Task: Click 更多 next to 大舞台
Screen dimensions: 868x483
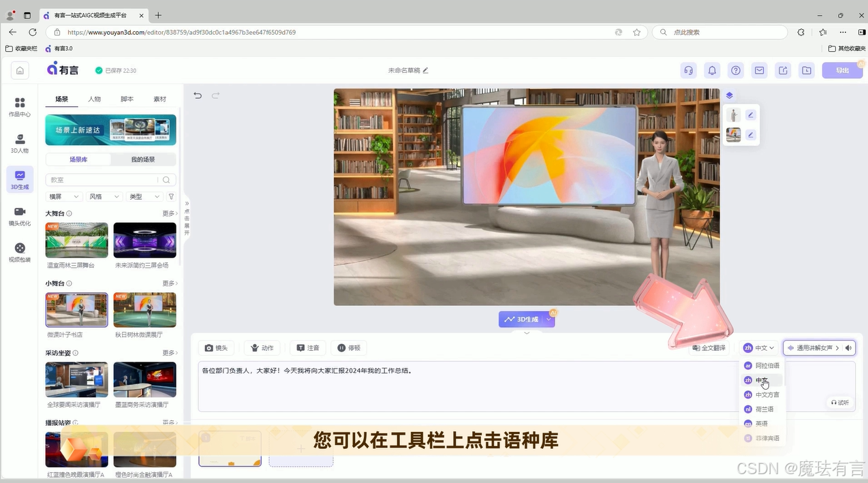Action: pyautogui.click(x=170, y=214)
